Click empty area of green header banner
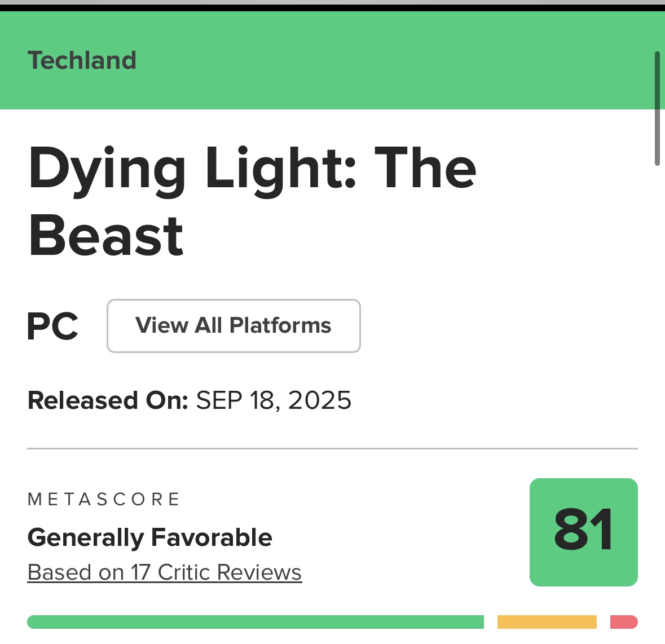 [x=382, y=60]
